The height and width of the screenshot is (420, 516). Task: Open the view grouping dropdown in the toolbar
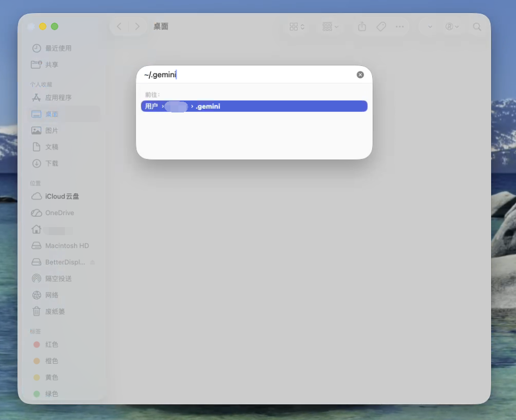(330, 26)
